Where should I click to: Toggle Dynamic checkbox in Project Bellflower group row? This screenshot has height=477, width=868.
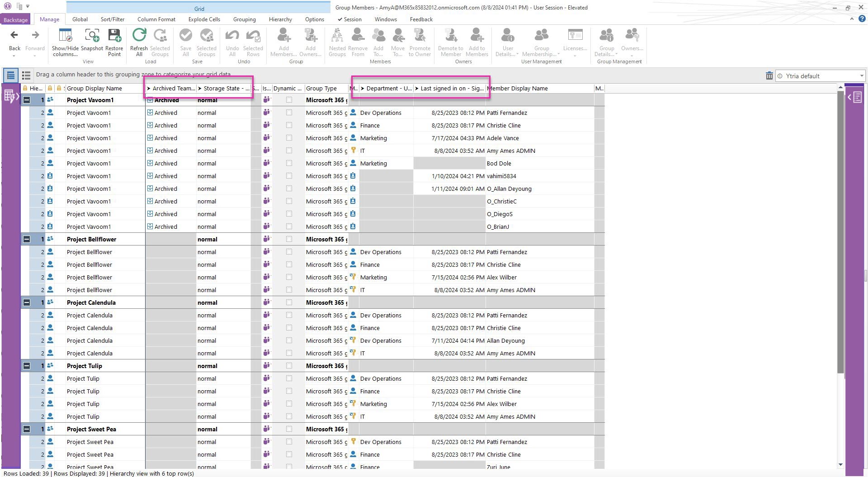pyautogui.click(x=289, y=239)
